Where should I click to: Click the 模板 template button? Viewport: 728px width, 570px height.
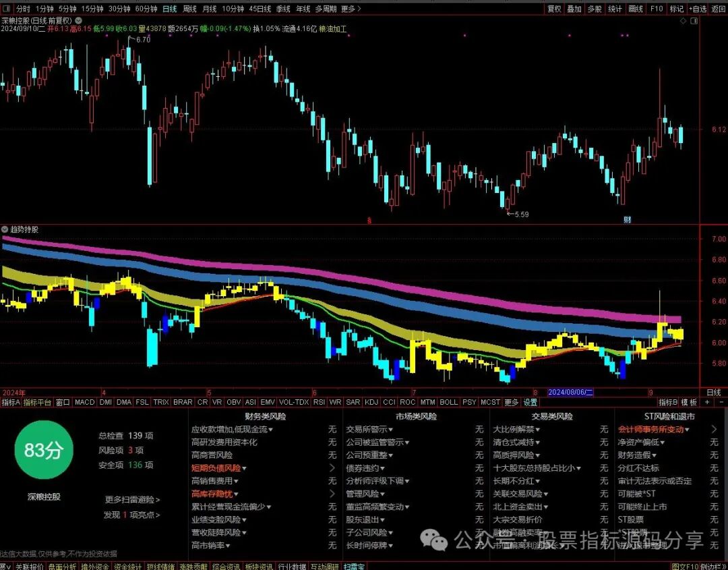[689, 402]
